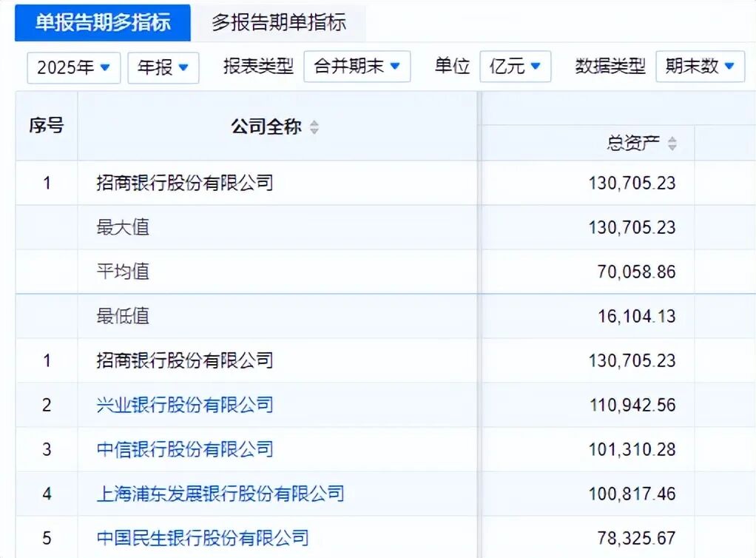Select the 平均值 row label
Image resolution: width=756 pixels, height=558 pixels.
123,272
